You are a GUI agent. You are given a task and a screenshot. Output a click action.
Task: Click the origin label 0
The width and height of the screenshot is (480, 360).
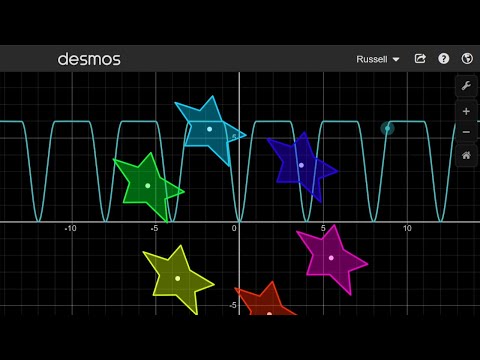click(x=234, y=228)
